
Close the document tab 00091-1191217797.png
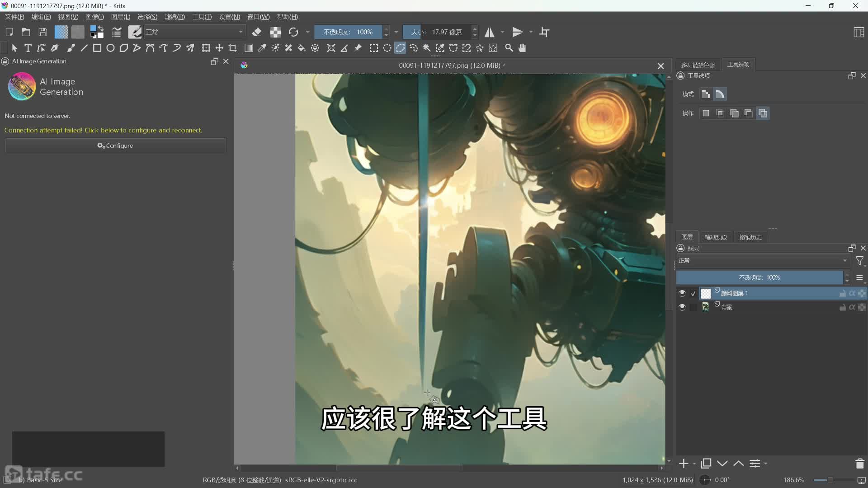click(x=660, y=66)
